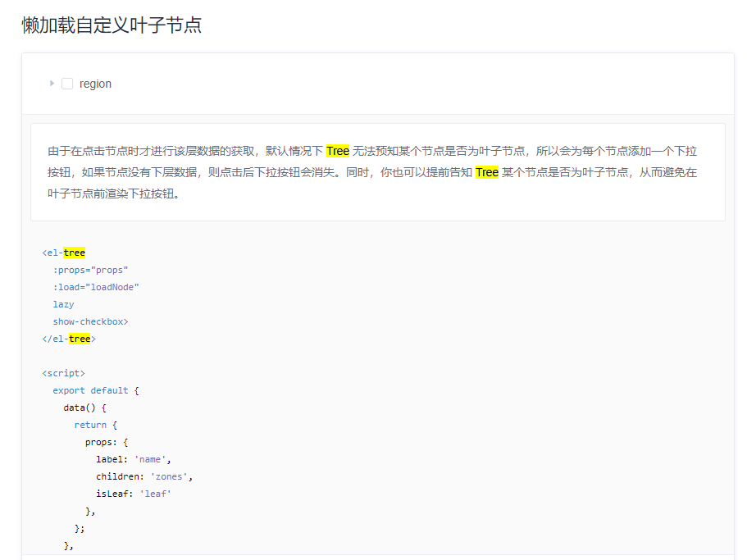The width and height of the screenshot is (747, 560).
Task: Click the 懒加载自定义叶子节点 heading
Action: click(x=112, y=25)
